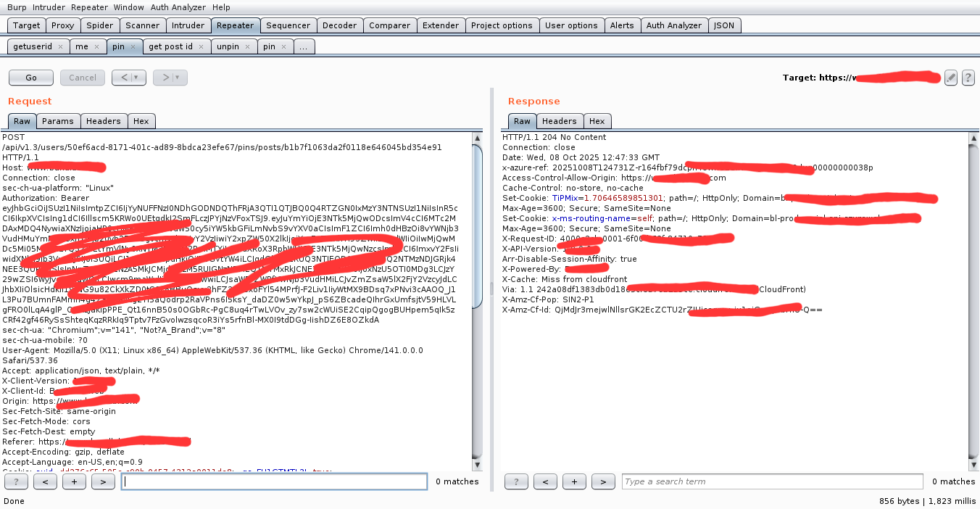This screenshot has height=509, width=980.
Task: View response Hex tab
Action: coord(597,121)
